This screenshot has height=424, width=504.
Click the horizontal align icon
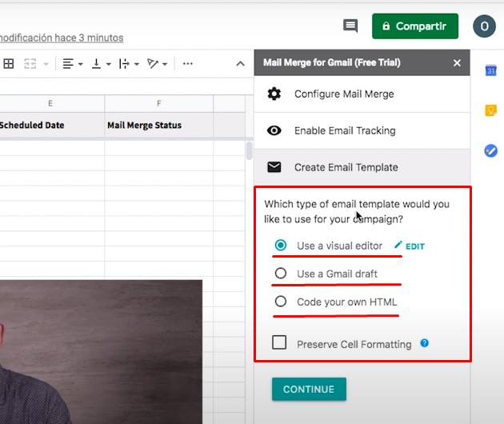click(68, 64)
